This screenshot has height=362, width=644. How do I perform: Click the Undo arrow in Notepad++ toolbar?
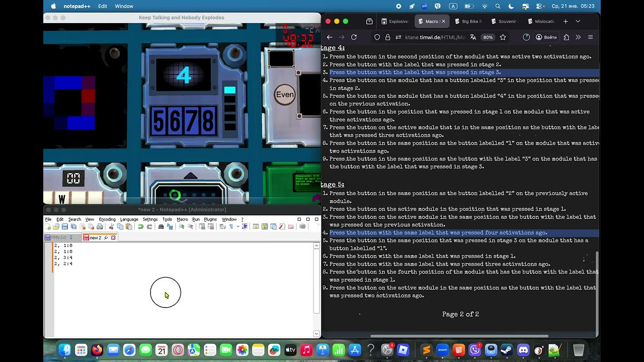pos(141,227)
